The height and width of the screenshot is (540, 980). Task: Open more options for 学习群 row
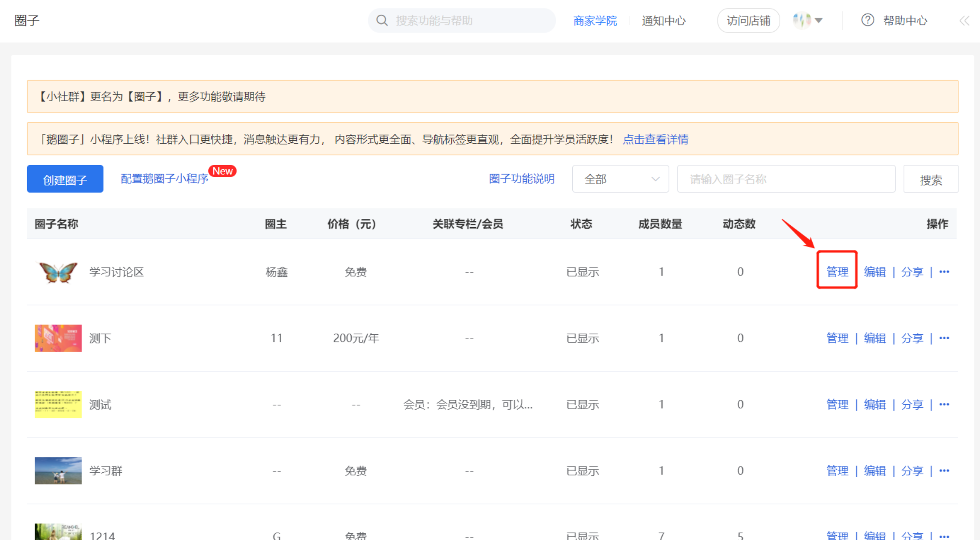click(x=944, y=471)
